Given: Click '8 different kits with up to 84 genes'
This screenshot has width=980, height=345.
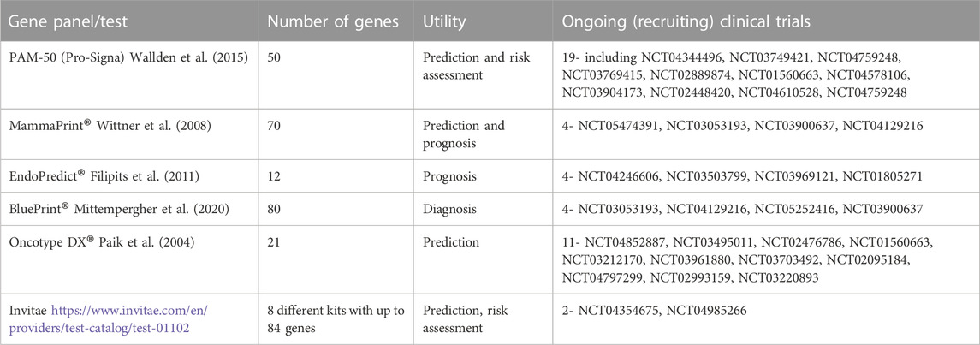Looking at the screenshot, I should (x=332, y=318).
